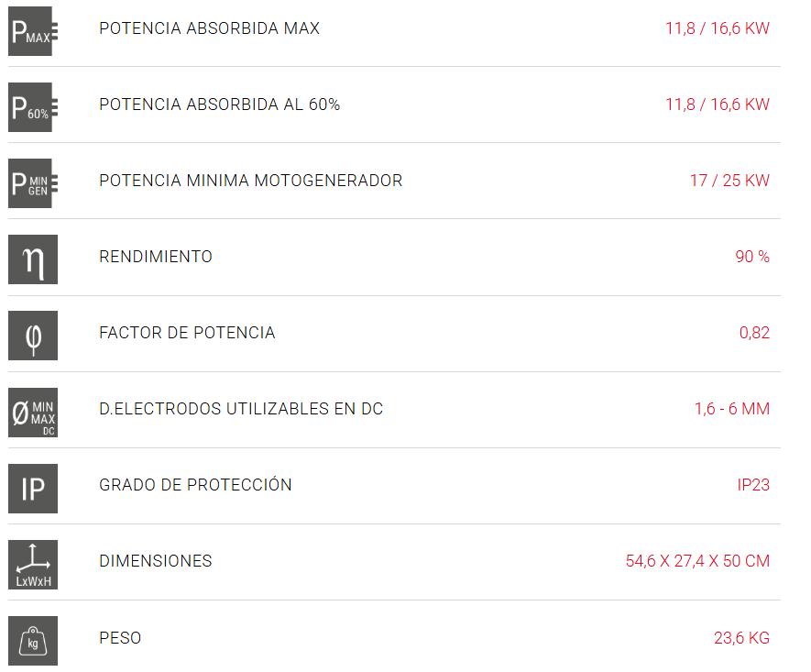The image size is (811, 672).
Task: Click the IP protection grade icon
Action: click(33, 489)
